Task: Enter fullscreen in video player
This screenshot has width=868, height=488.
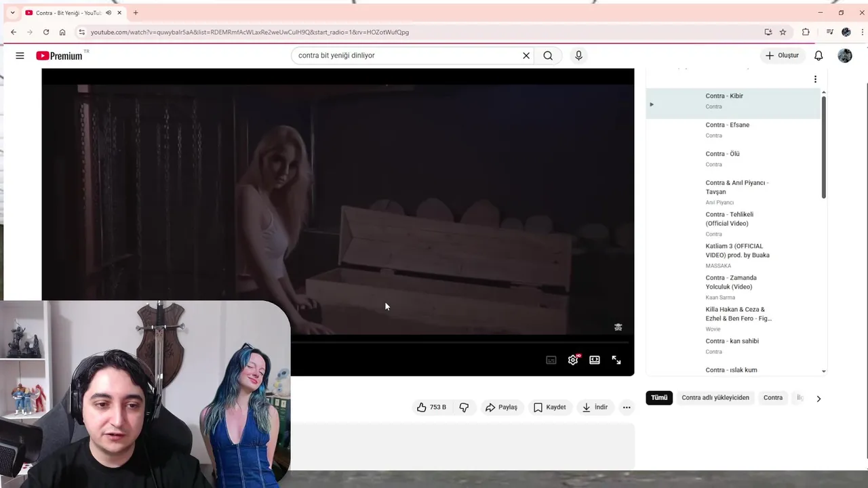Action: pos(616,360)
